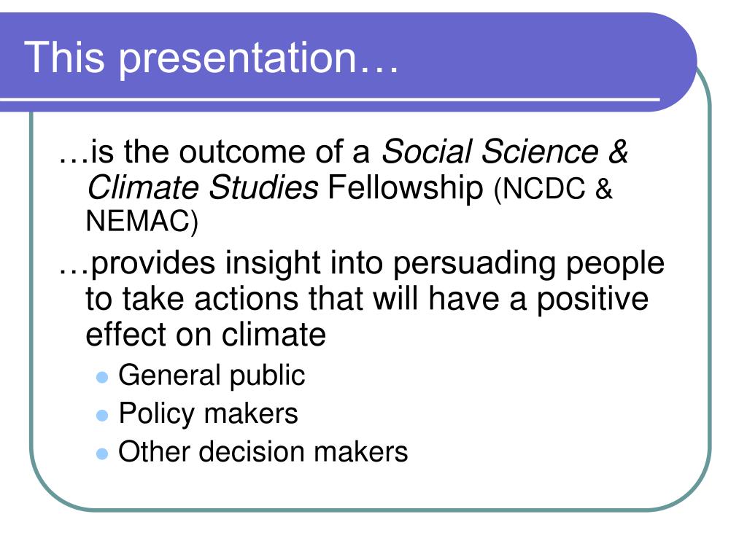
Task: Click the '…is the outcome of a' text
Action: 214,152
